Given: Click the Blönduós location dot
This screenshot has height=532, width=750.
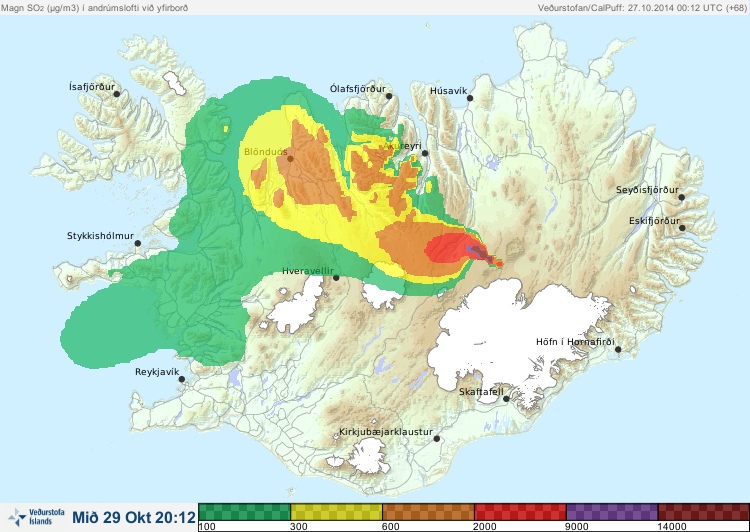Looking at the screenshot, I should 290,158.
